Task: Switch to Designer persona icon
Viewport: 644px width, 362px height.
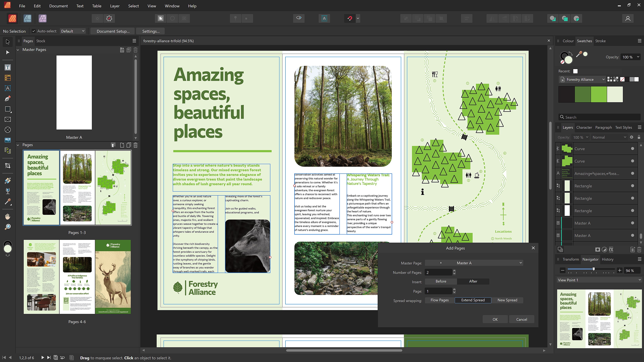Action: (x=28, y=18)
